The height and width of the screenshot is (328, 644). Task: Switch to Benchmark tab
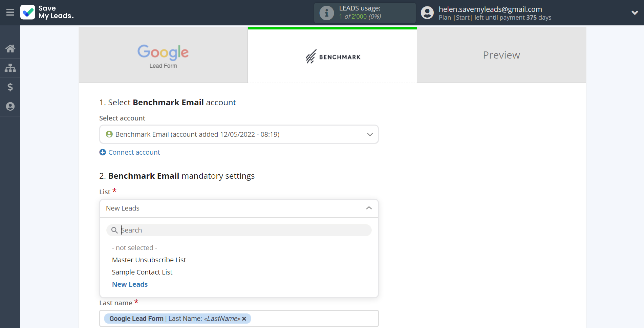coord(332,55)
